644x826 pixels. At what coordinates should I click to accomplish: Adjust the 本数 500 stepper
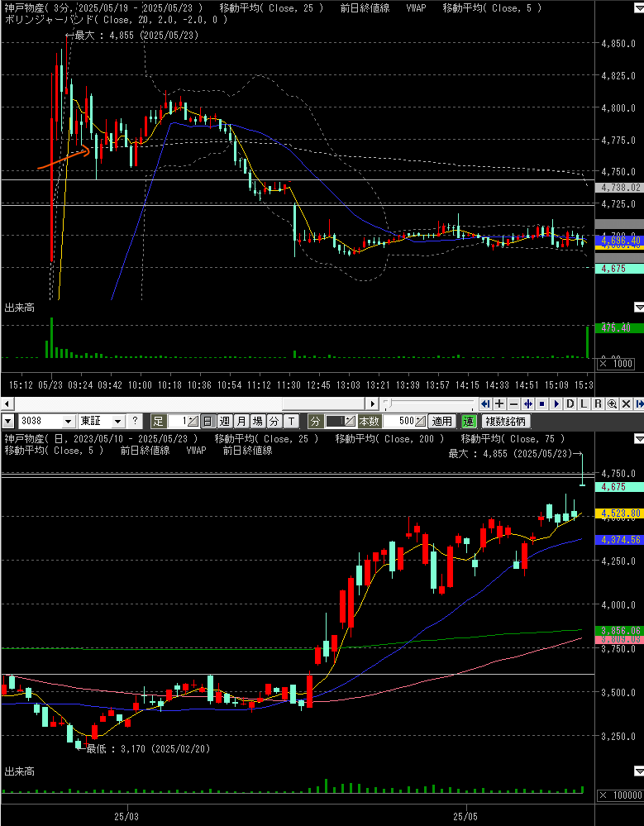(421, 421)
